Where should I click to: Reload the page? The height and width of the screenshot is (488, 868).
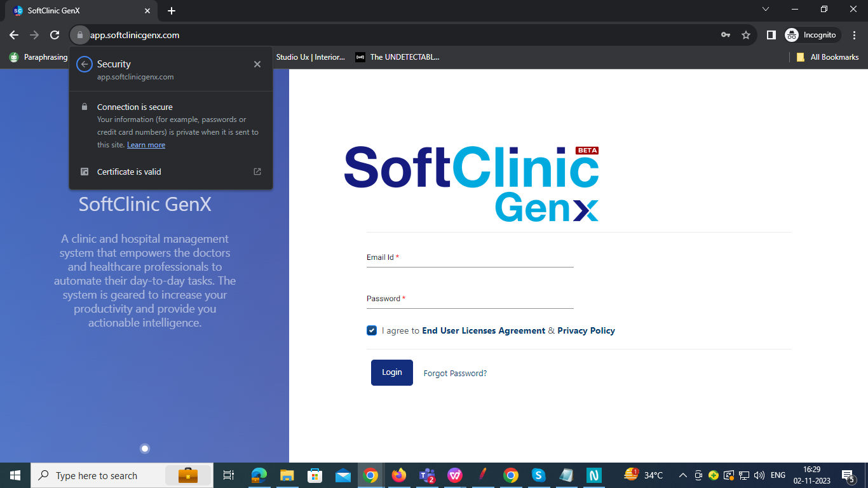coord(55,35)
